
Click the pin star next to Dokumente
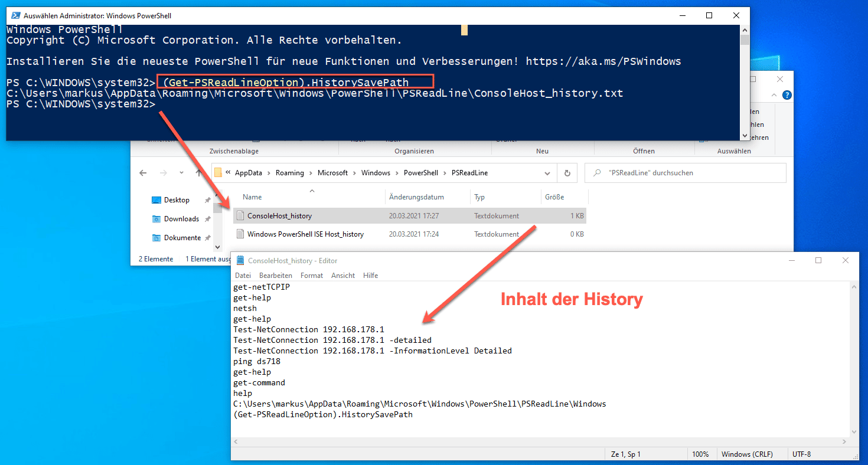208,237
